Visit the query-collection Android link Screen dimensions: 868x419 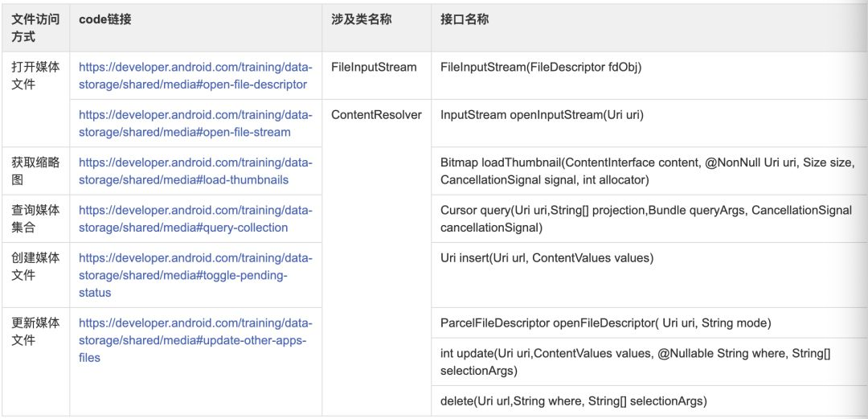point(195,219)
